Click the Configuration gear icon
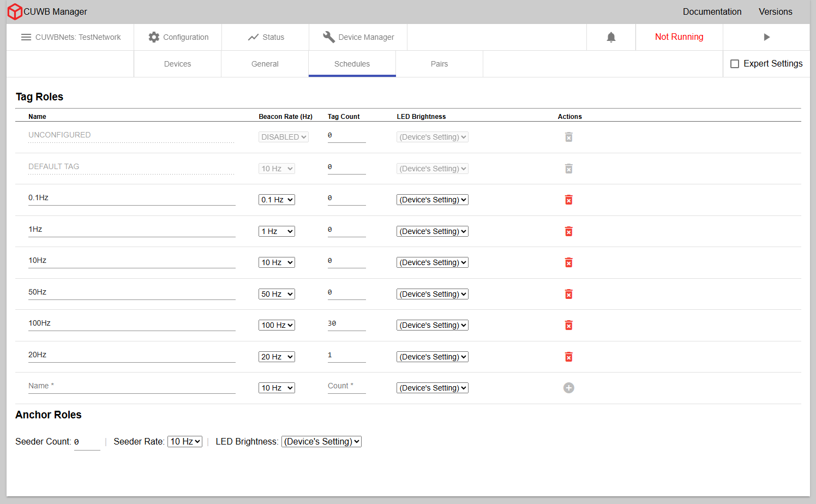 point(154,37)
